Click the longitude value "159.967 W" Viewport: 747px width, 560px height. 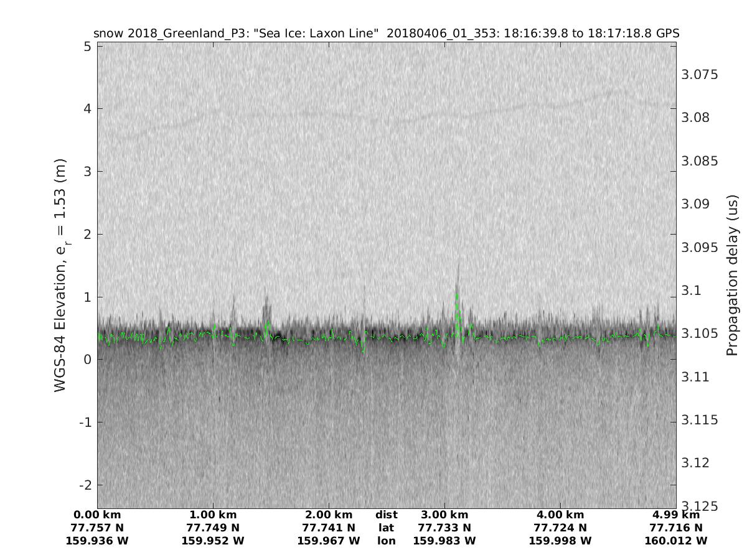point(329,541)
